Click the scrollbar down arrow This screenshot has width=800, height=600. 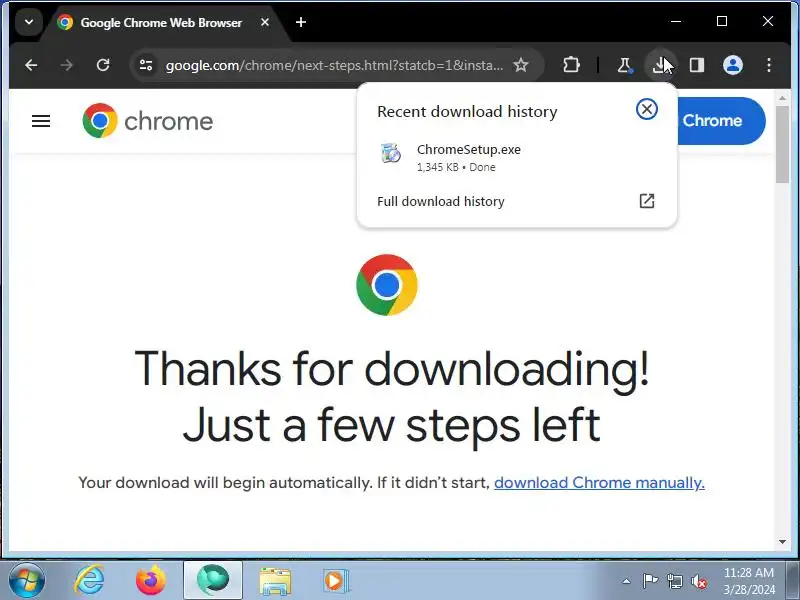(x=782, y=542)
